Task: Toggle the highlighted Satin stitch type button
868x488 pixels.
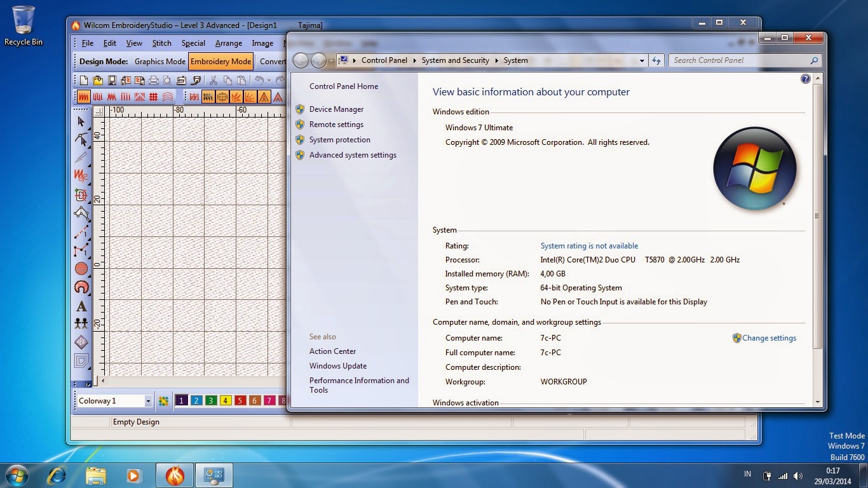Action: point(83,97)
